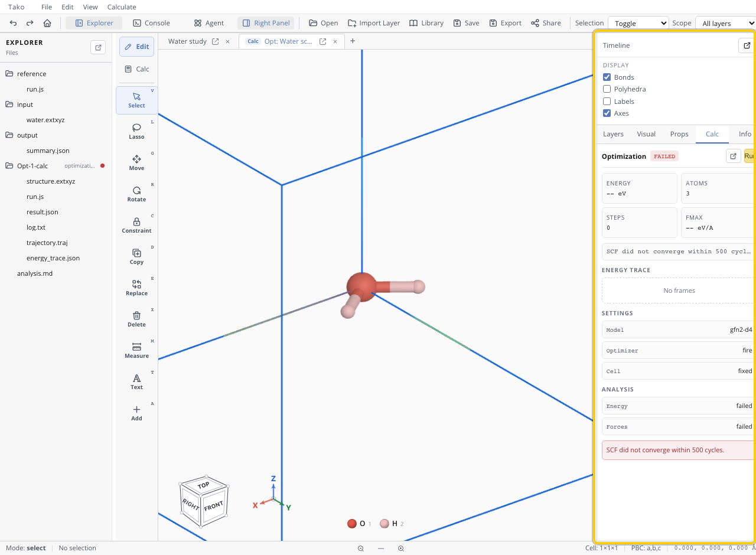The height and width of the screenshot is (555, 756).
Task: Enable the Polyhedra checkbox
Action: tap(607, 89)
